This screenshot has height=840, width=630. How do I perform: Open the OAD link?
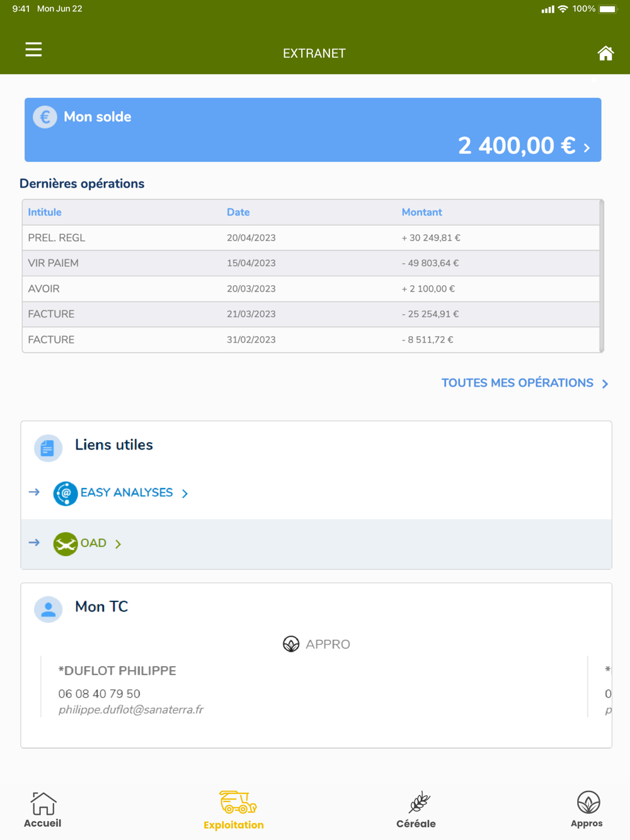pyautogui.click(x=93, y=543)
